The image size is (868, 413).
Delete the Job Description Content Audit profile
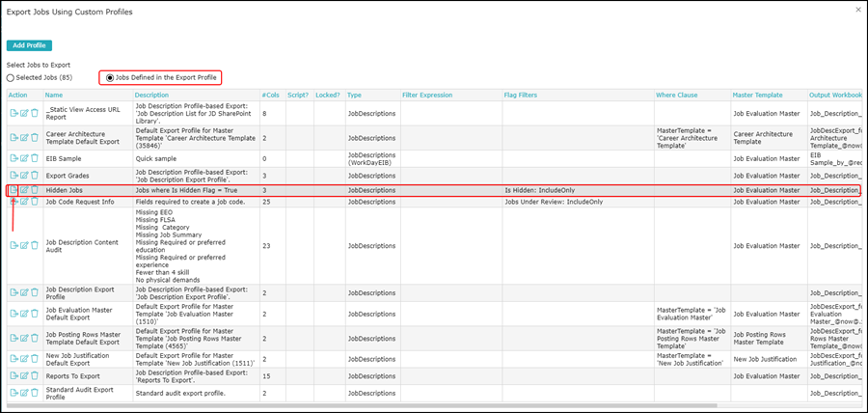(35, 246)
